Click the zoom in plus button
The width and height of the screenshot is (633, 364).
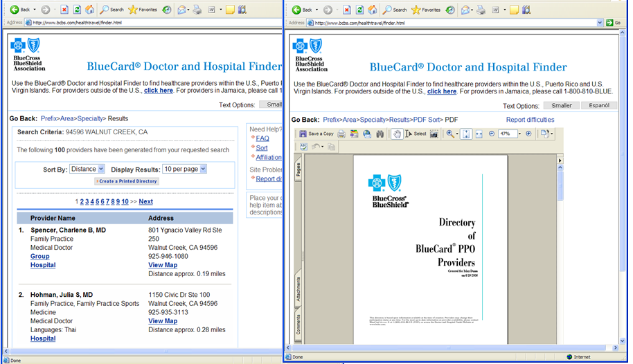[528, 134]
